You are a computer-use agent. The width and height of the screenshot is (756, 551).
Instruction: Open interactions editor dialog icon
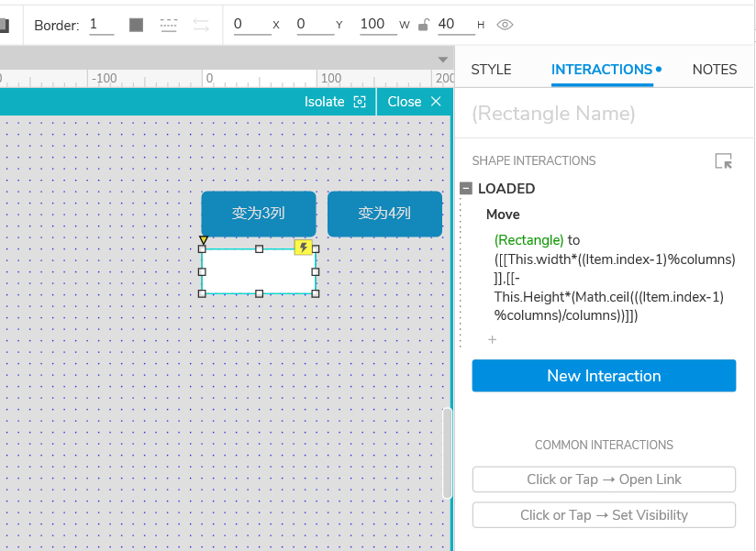(723, 160)
